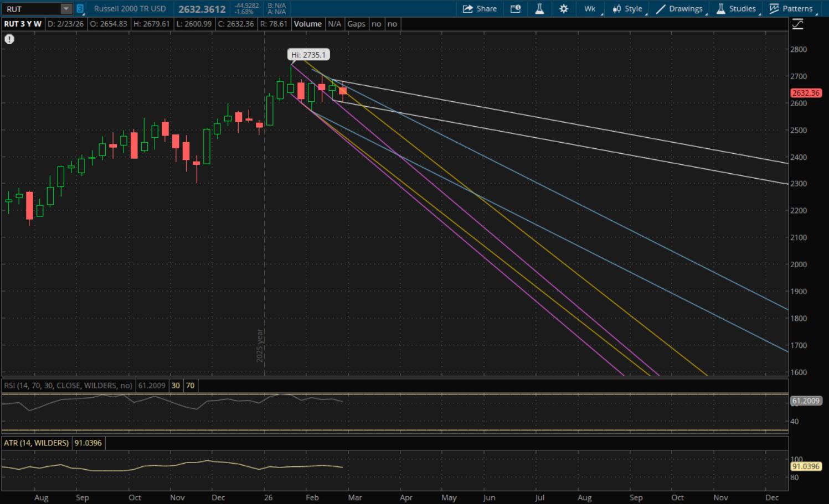Toggle the Gaps status field
Screen dimensions: 829x504
pyautogui.click(x=356, y=24)
